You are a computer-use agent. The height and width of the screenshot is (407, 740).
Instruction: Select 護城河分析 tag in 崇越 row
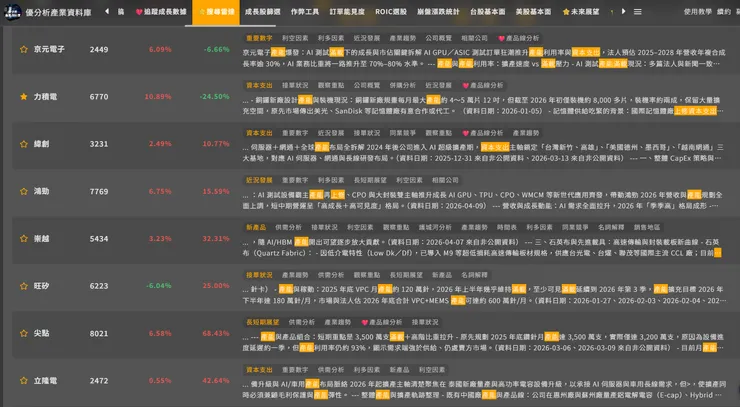click(435, 228)
